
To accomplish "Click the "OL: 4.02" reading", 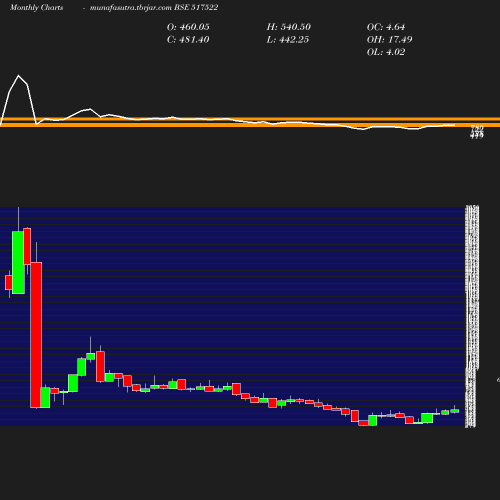I will (x=386, y=52).
